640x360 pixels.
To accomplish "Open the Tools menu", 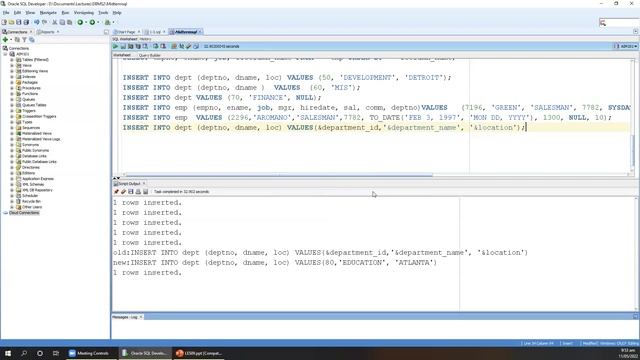I will coord(103,13).
